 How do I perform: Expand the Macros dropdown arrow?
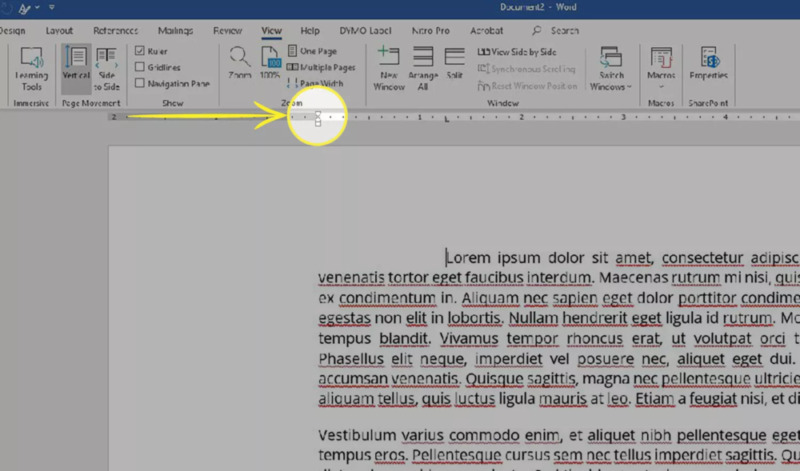pos(661,87)
